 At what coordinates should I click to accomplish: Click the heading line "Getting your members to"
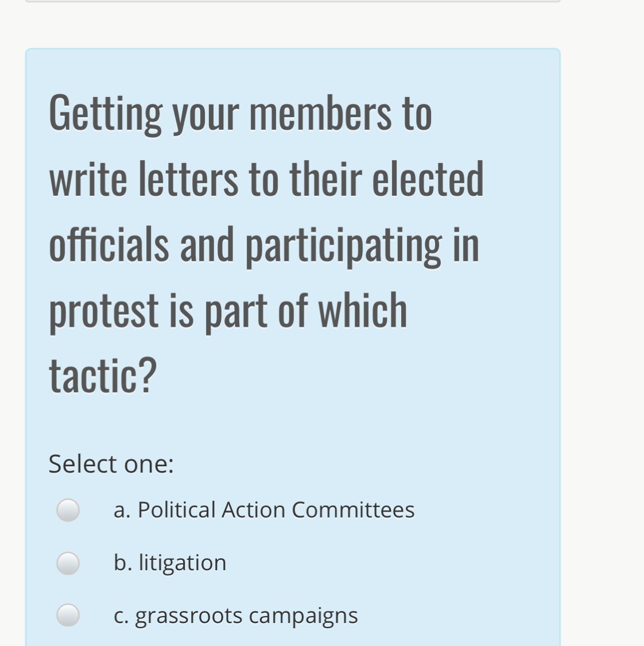tap(240, 113)
